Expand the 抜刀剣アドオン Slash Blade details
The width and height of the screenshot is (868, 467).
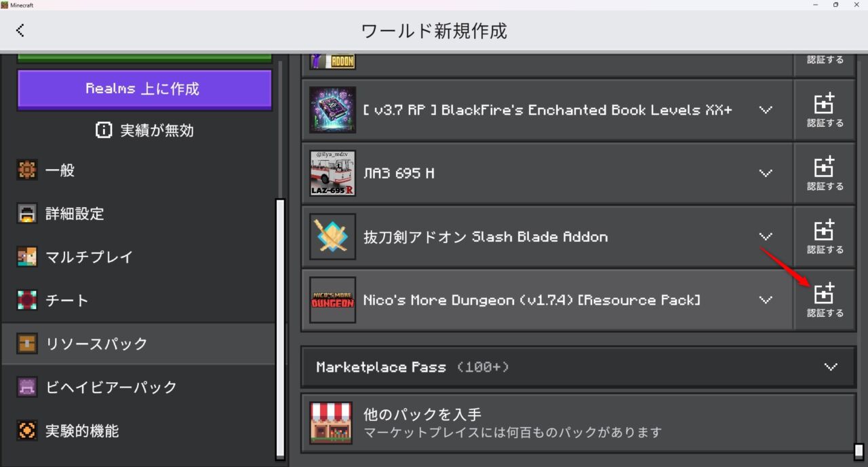(766, 237)
